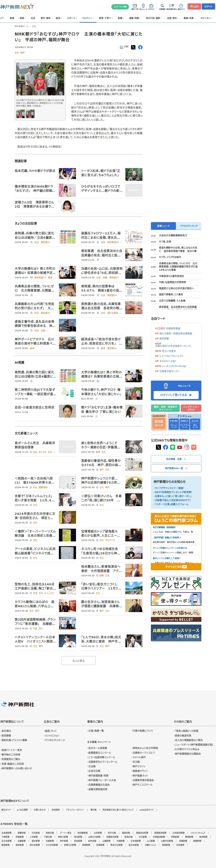216x868 pixels.
Task: Open the おでかけ luggage icon
Action: 151,7
